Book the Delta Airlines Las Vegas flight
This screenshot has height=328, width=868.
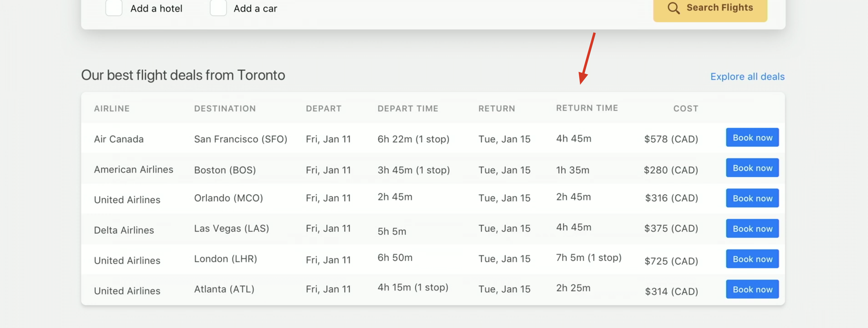(752, 228)
